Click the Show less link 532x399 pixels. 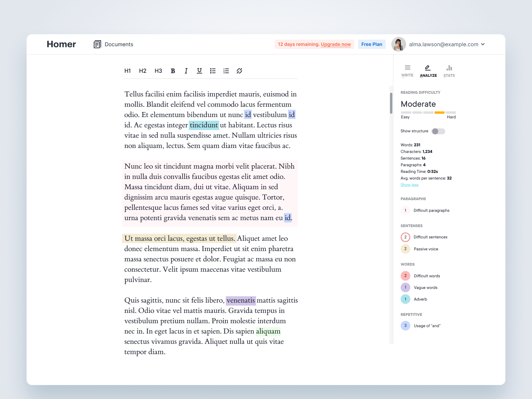tap(410, 185)
